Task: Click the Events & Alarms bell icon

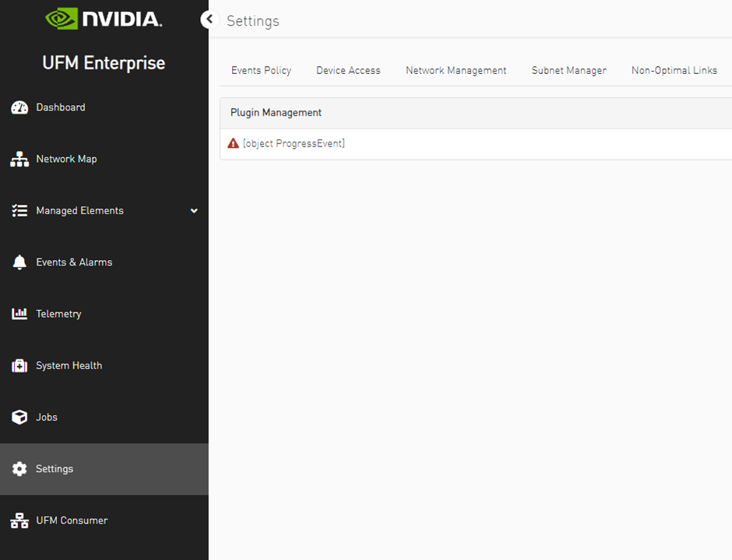Action: (x=19, y=262)
